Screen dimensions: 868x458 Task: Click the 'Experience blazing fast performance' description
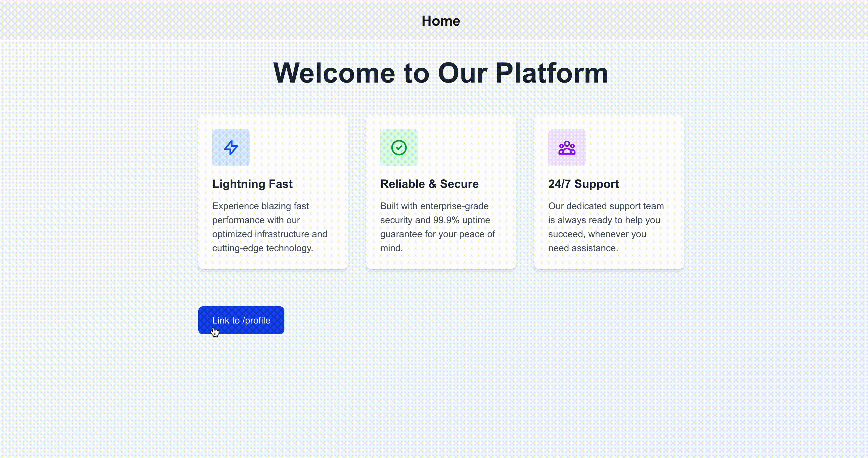tap(270, 227)
